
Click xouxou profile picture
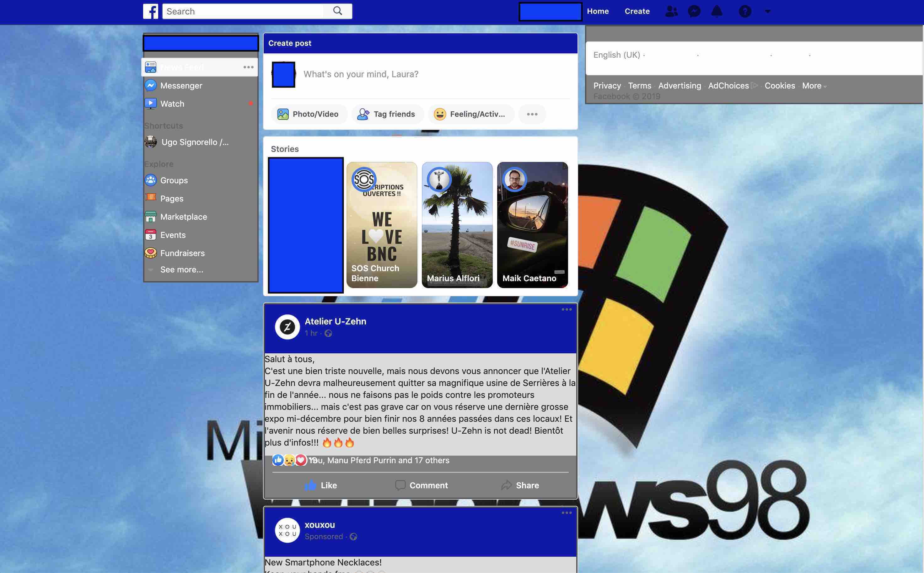coord(287,530)
